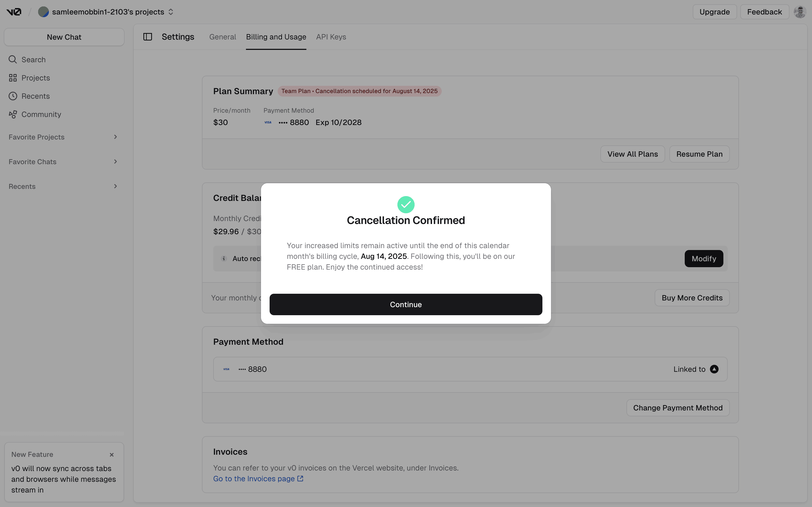Click the Resume Plan button
Viewport: 812px width, 507px height.
point(699,154)
